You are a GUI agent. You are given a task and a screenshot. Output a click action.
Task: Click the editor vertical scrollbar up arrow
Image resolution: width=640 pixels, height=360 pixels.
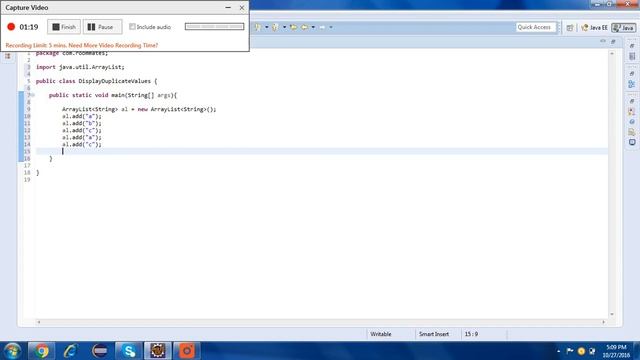pos(611,54)
